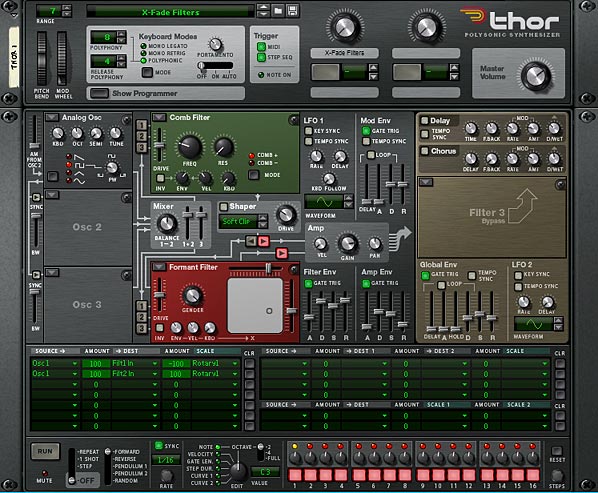Image resolution: width=598 pixels, height=493 pixels.
Task: Click the Formant Filter Gender knob
Action: click(192, 295)
